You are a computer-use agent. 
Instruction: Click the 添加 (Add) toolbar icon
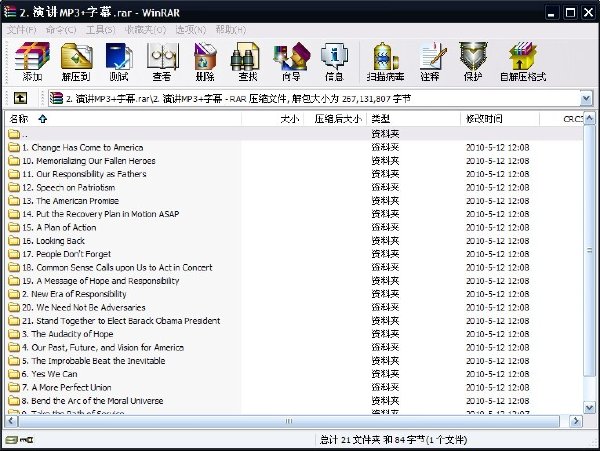[x=32, y=61]
